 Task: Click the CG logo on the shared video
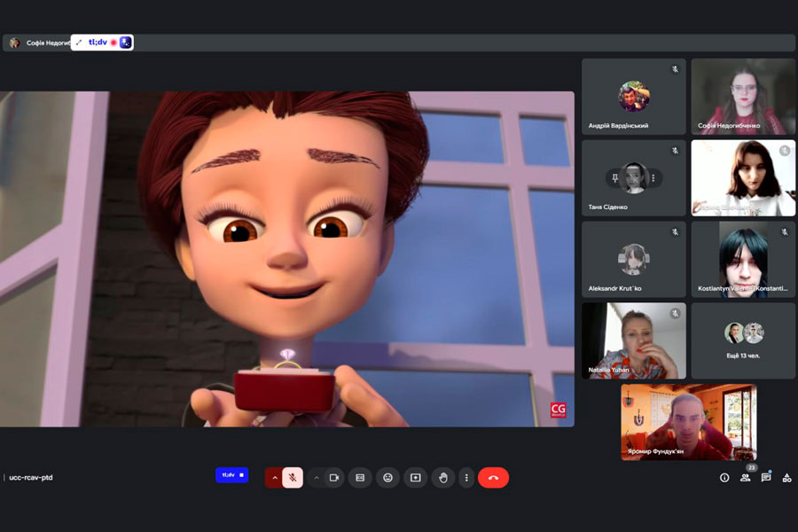(559, 411)
